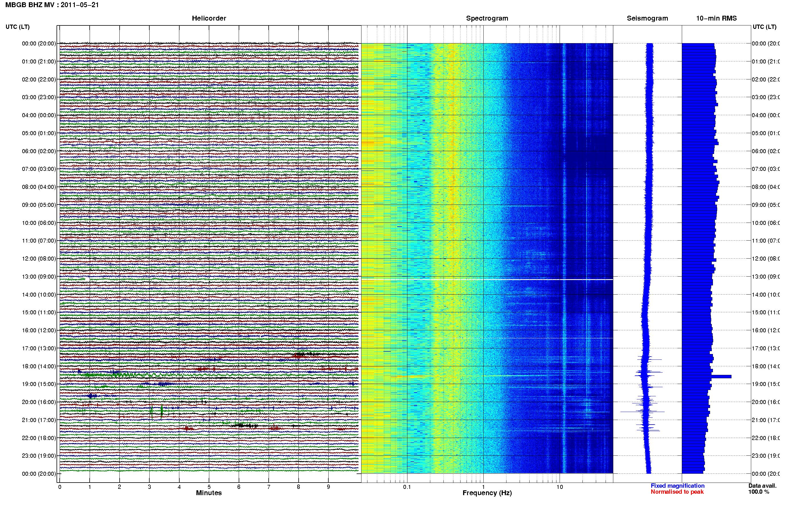Click the "Fixed magnification" legend text

tap(678, 486)
